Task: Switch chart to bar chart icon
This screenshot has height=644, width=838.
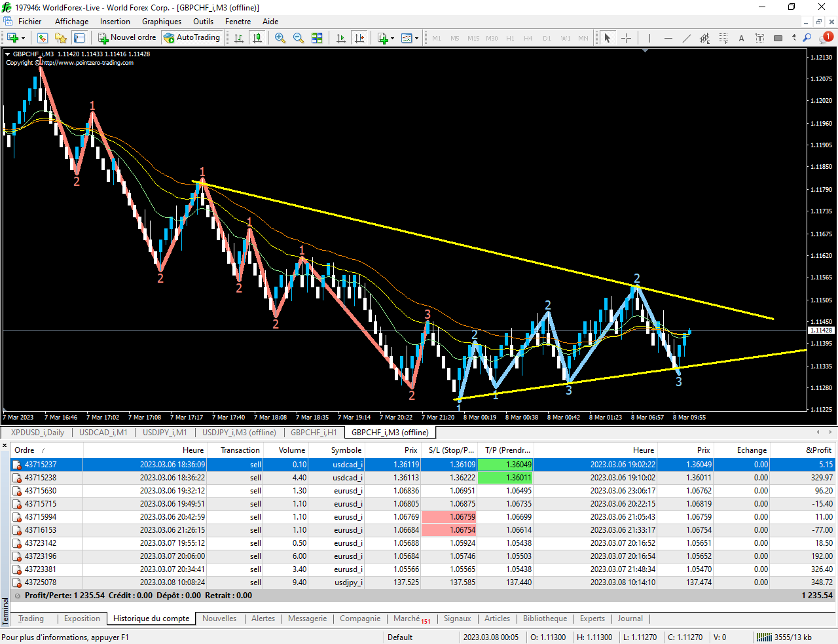Action: tap(239, 38)
